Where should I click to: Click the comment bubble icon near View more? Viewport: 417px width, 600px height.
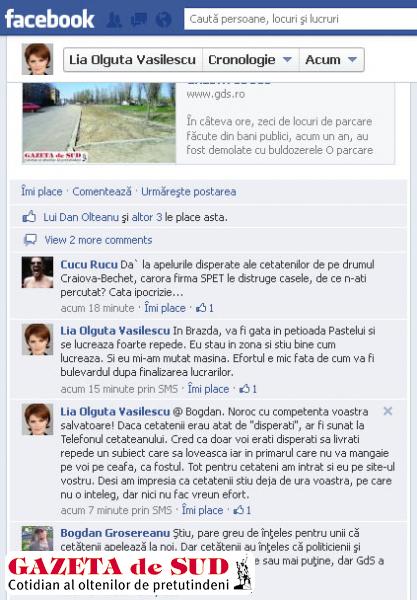(x=30, y=240)
